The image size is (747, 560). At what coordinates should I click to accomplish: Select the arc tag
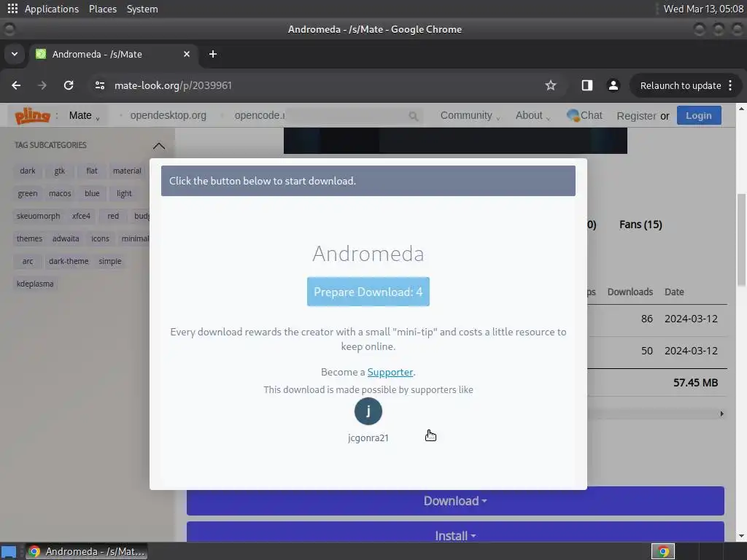pyautogui.click(x=28, y=261)
